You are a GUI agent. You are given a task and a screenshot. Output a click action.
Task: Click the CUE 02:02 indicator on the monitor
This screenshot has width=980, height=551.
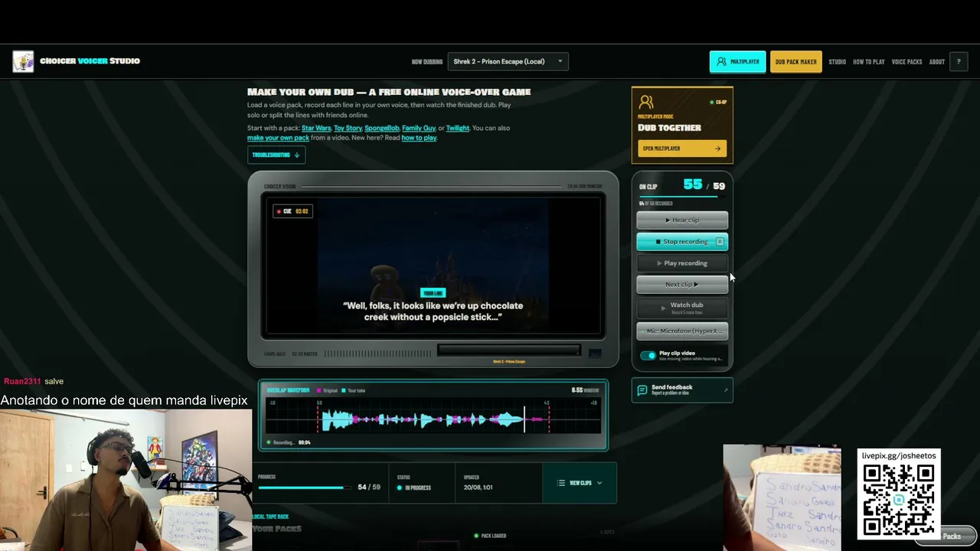click(292, 211)
